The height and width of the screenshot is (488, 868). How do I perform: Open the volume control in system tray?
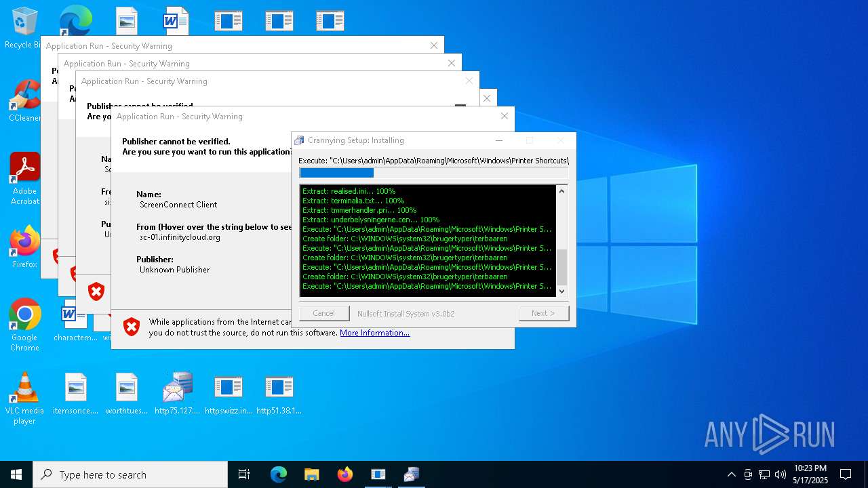pos(781,474)
